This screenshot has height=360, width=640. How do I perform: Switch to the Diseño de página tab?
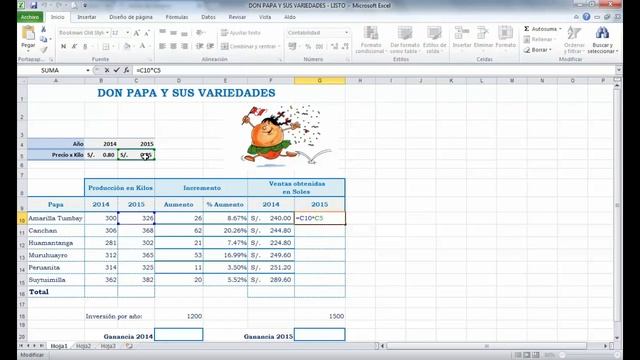131,17
